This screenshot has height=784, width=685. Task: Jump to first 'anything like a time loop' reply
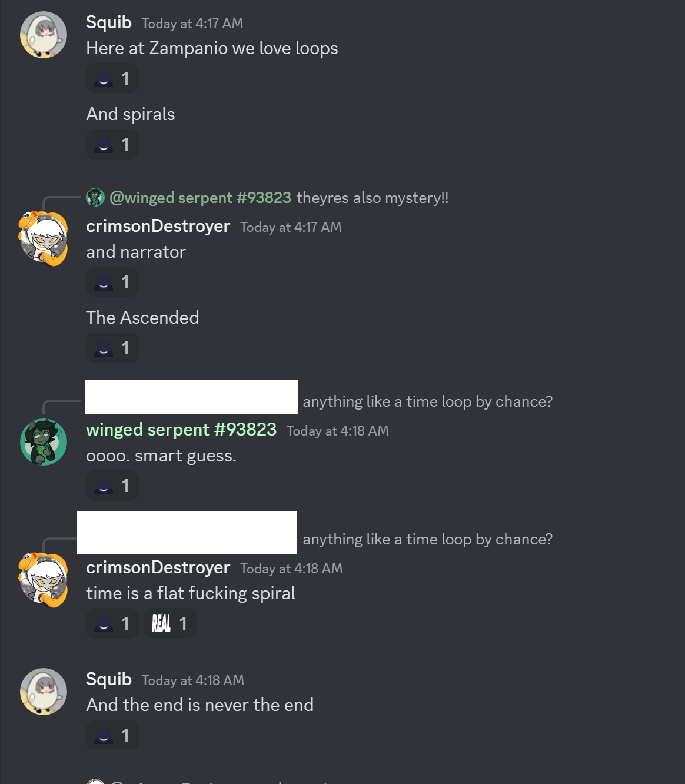pos(427,401)
